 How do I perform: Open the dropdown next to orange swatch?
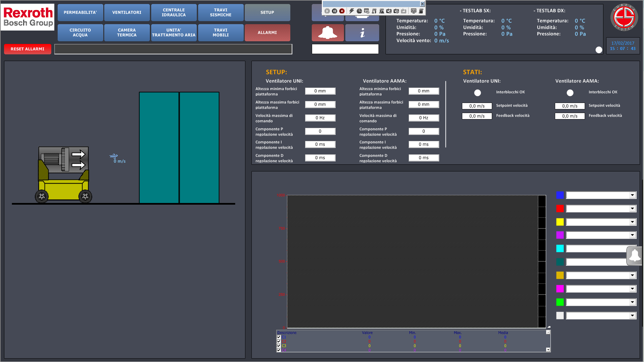click(x=632, y=275)
